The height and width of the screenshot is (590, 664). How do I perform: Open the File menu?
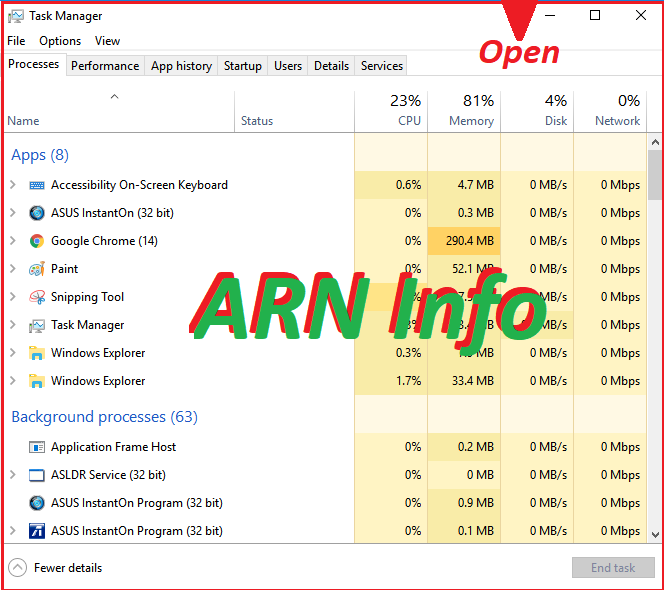click(x=16, y=41)
